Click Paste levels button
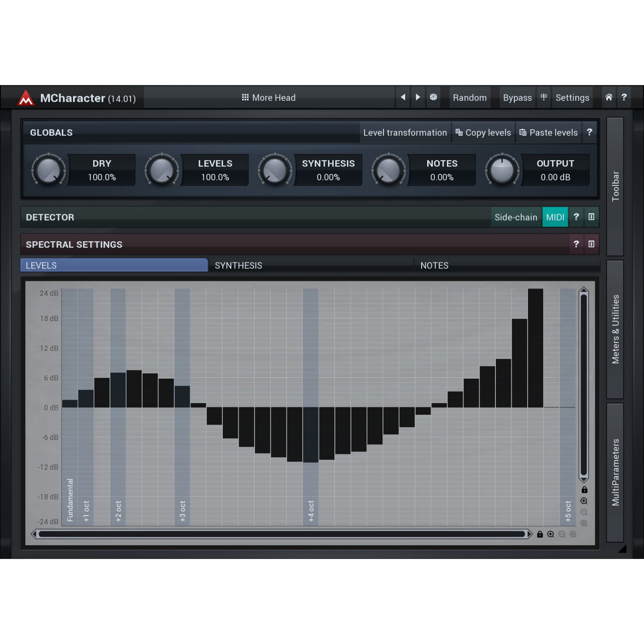644x644 pixels. (x=548, y=133)
